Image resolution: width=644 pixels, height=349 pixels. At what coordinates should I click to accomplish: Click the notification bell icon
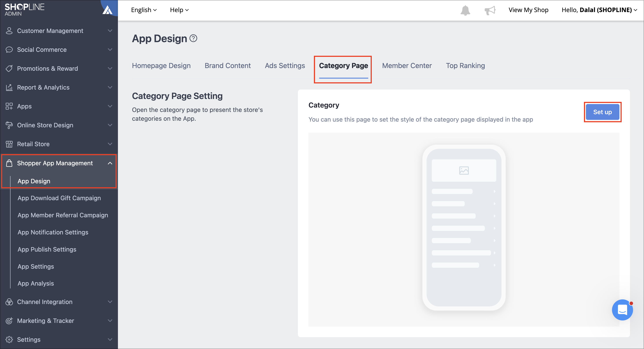[x=465, y=10]
